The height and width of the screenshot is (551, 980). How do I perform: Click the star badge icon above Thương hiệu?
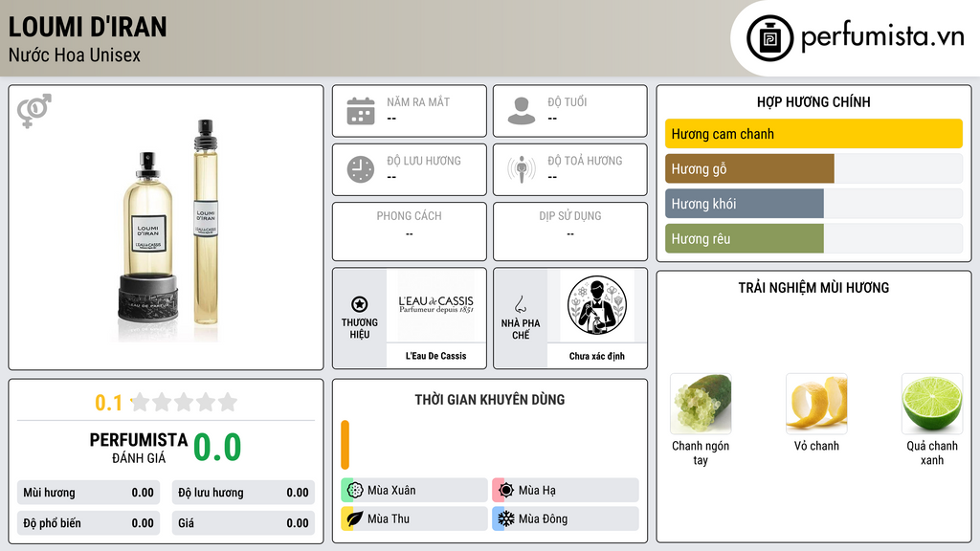click(360, 304)
